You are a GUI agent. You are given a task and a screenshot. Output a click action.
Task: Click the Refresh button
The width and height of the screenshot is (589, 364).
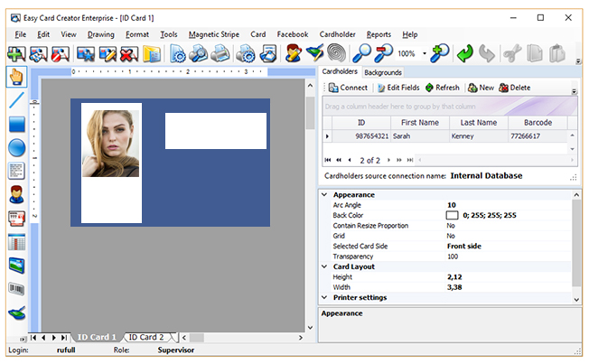click(x=443, y=88)
